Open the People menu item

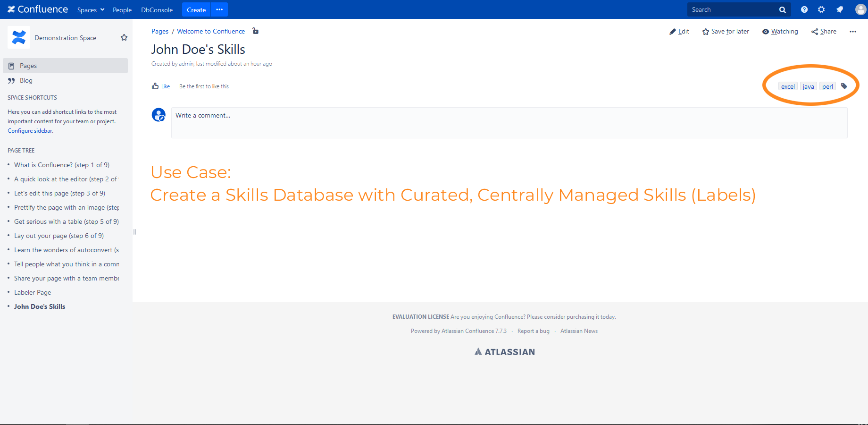click(x=122, y=10)
